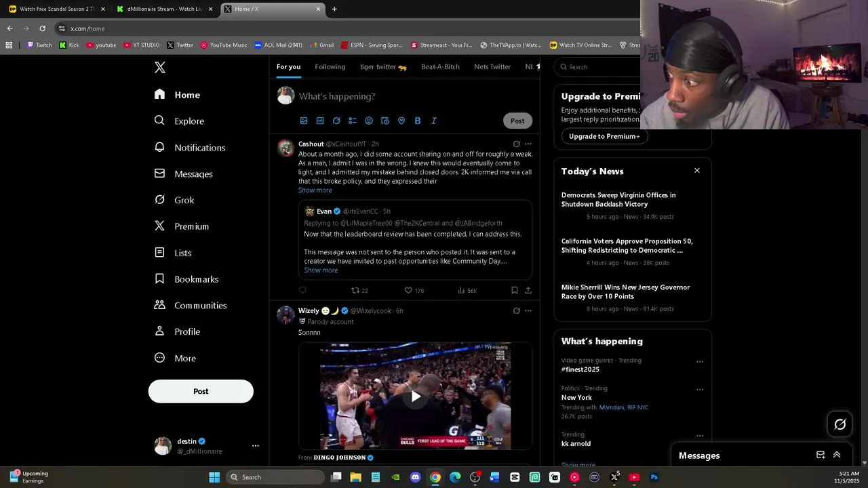
Task: Add a poll to the post
Action: (x=353, y=121)
